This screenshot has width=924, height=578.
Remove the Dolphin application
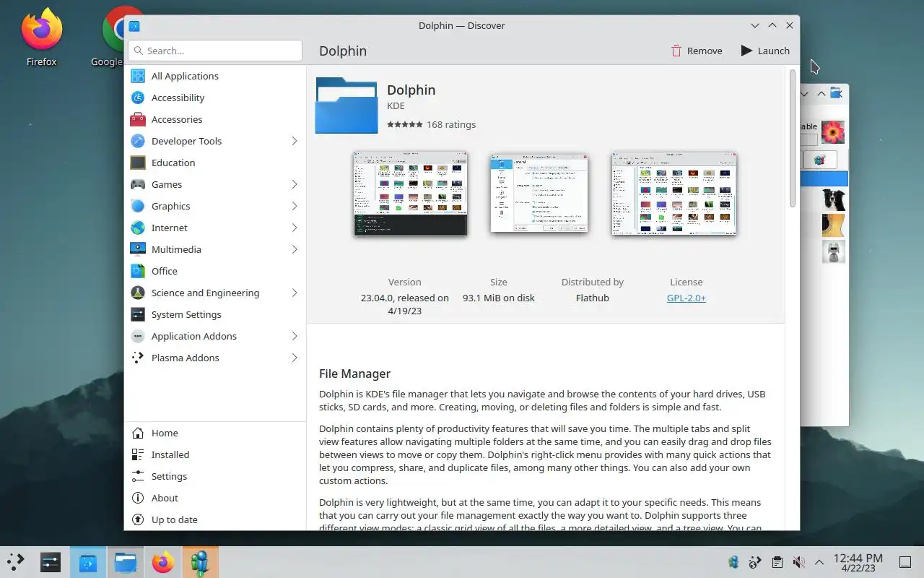tap(697, 51)
